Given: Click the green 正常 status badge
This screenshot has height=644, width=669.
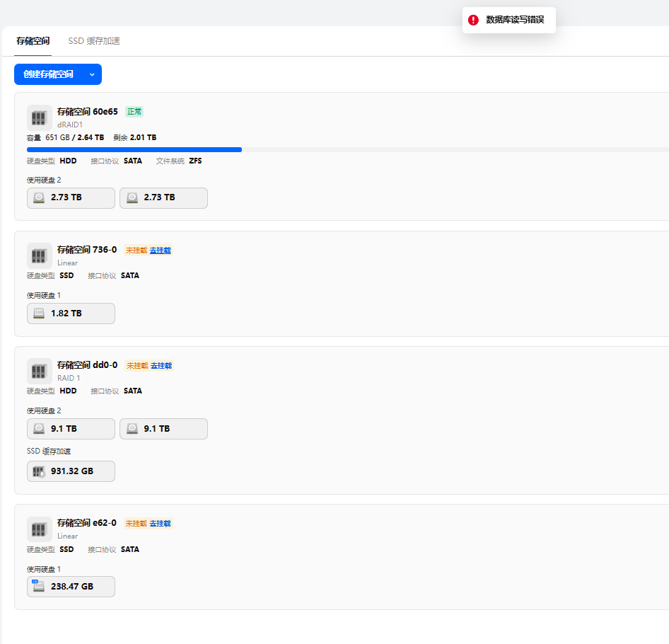Looking at the screenshot, I should (134, 112).
